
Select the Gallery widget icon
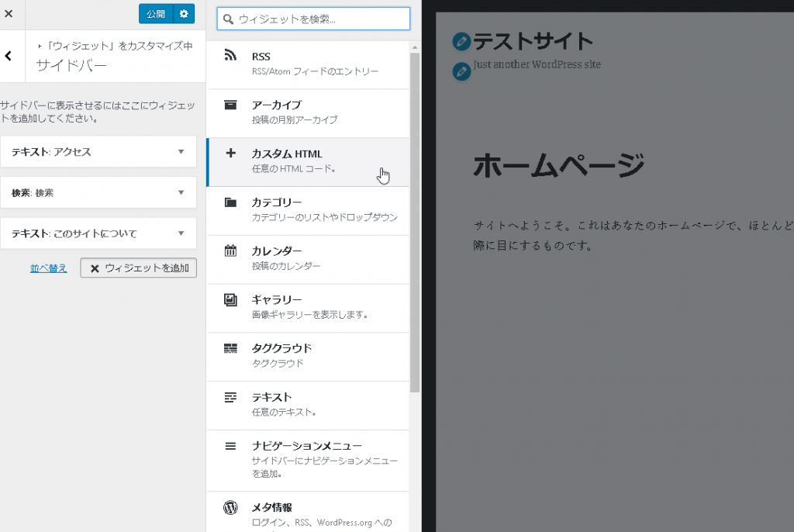point(230,299)
